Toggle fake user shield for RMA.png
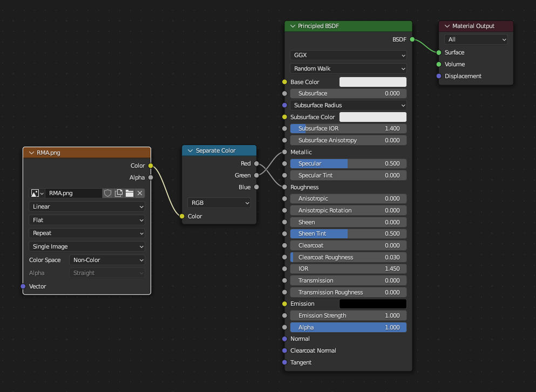 click(107, 193)
